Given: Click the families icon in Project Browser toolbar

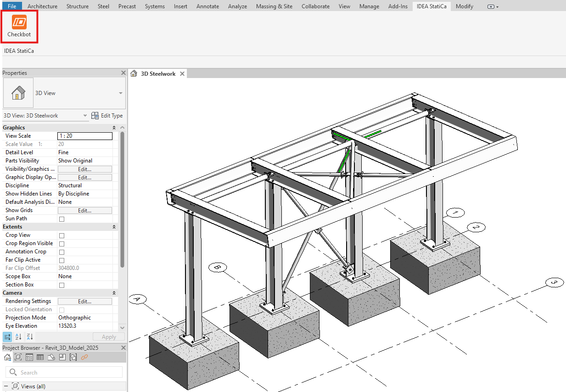Looking at the screenshot, I should pos(62,357).
